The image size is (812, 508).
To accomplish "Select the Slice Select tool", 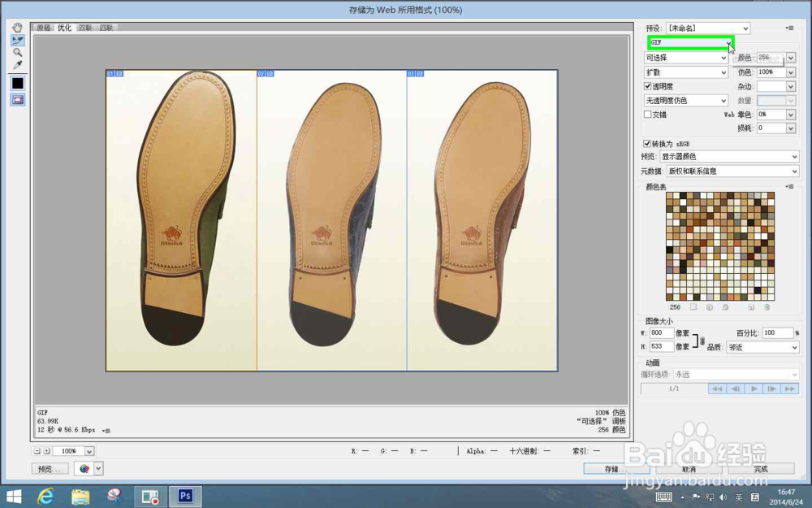I will coord(18,40).
